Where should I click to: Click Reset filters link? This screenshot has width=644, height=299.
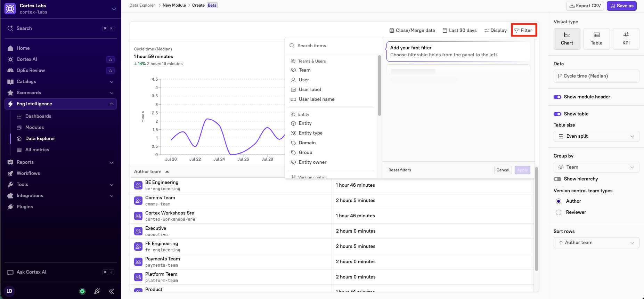click(x=400, y=170)
